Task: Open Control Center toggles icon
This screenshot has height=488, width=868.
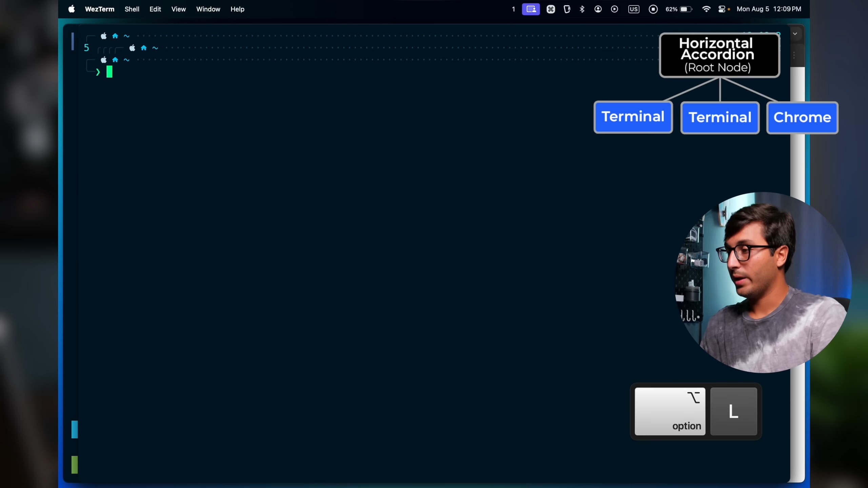Action: pyautogui.click(x=722, y=9)
